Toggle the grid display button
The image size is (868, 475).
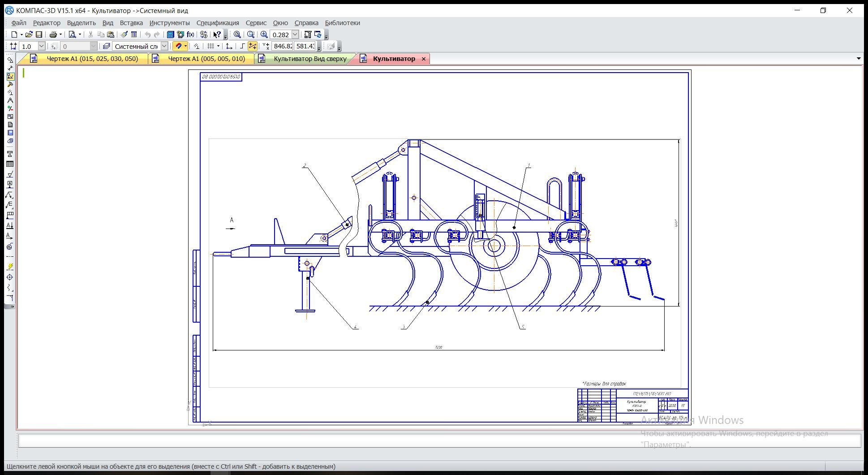(211, 46)
